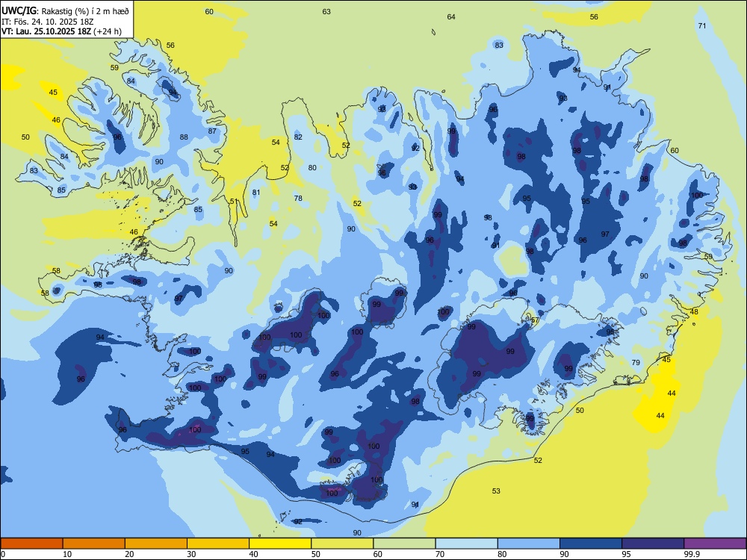
Task: Click the init time line 'IT: Fös. 24. 10. 2025 18Z'
Action: 48,22
